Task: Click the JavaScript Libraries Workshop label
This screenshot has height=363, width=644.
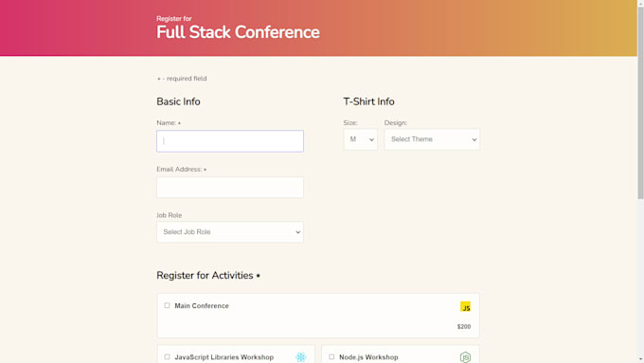Action: [224, 357]
